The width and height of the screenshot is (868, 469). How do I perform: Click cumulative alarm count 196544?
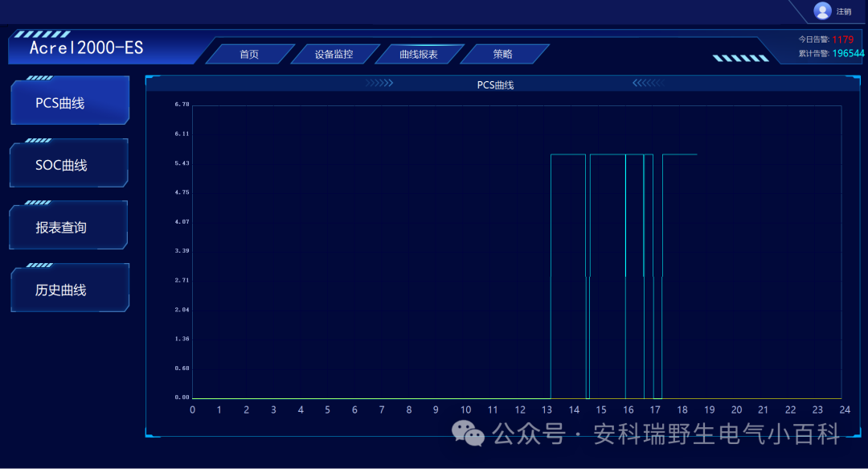pos(848,53)
